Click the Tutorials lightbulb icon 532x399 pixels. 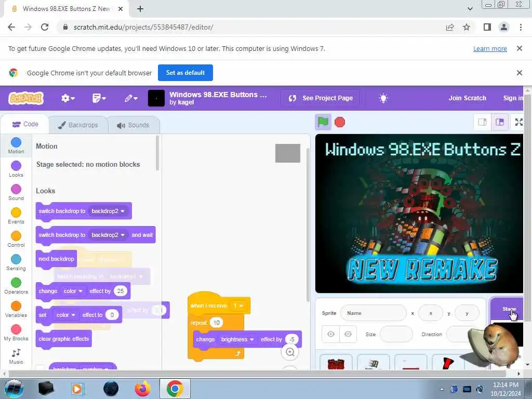(x=383, y=98)
